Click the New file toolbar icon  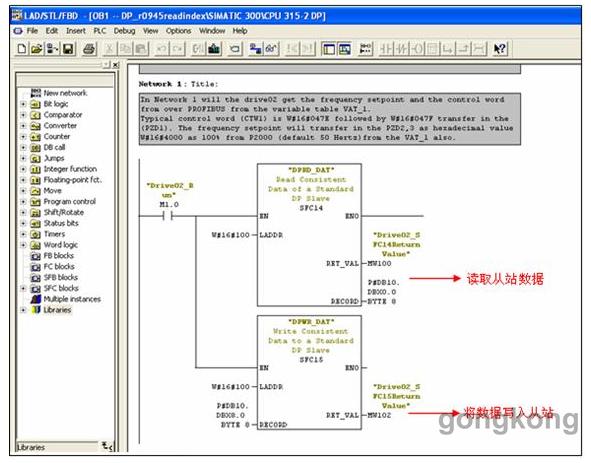tap(22, 49)
